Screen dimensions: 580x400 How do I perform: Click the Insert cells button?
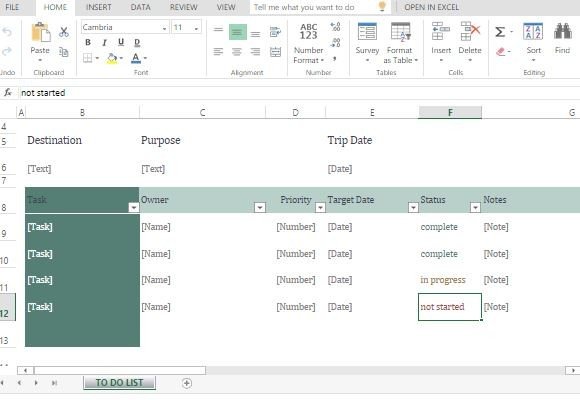441,42
